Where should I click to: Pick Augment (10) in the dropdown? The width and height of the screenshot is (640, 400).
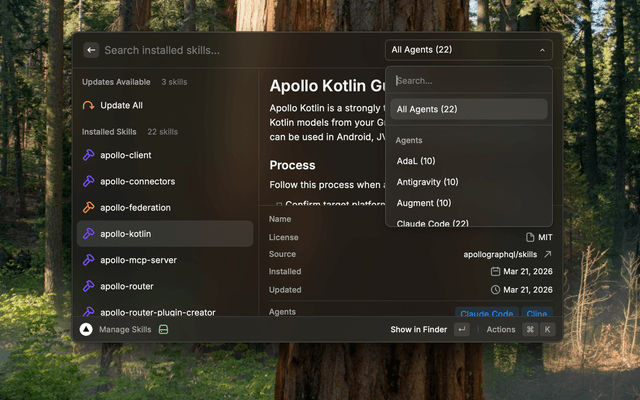click(x=423, y=203)
